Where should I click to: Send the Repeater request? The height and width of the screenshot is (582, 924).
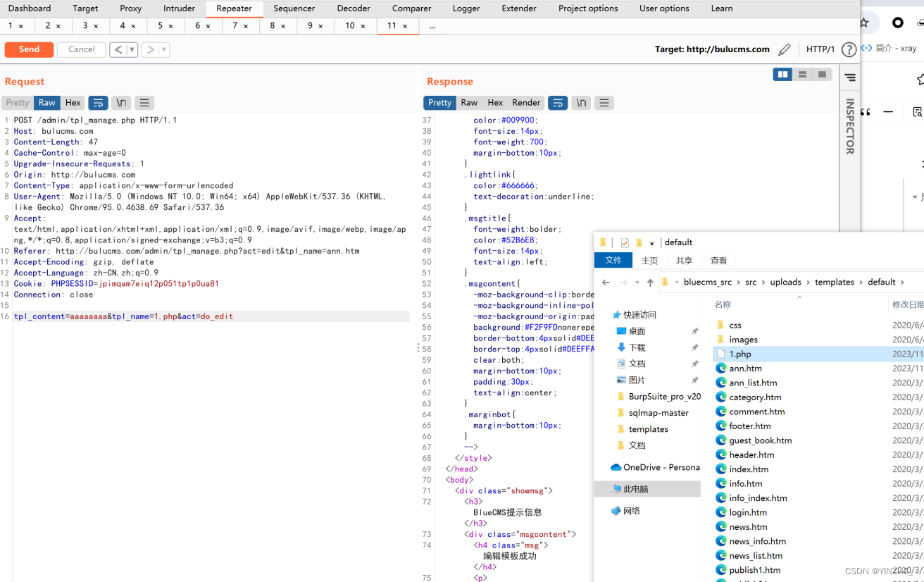(29, 49)
